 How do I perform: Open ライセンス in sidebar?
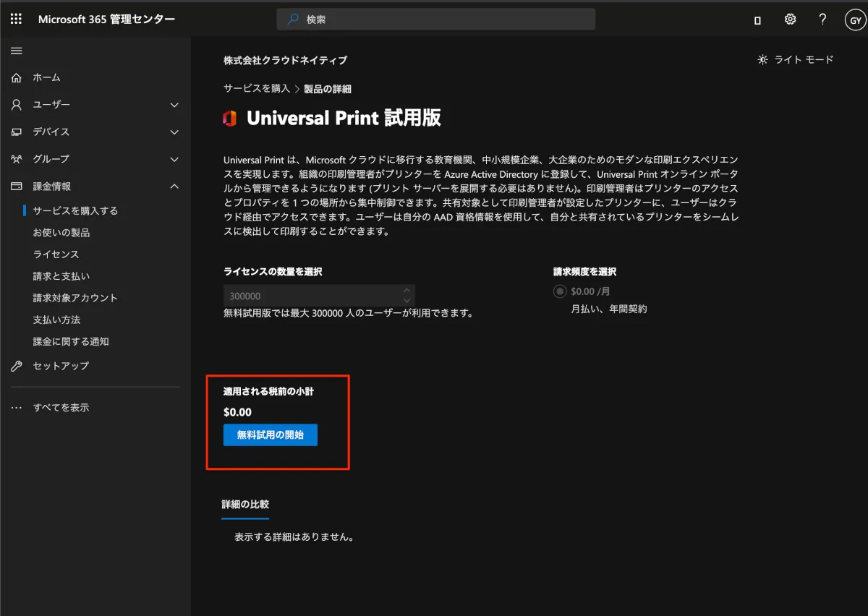[x=56, y=254]
